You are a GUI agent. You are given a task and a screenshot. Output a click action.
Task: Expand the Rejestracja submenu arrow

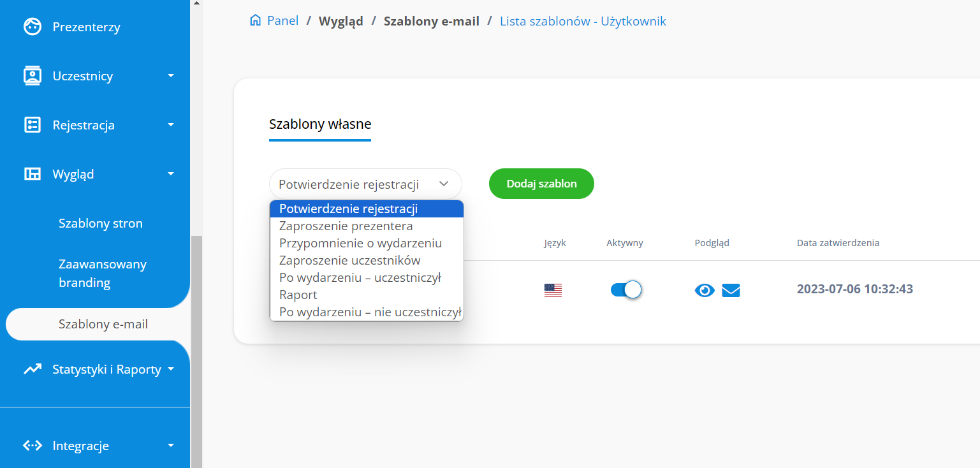pos(170,125)
